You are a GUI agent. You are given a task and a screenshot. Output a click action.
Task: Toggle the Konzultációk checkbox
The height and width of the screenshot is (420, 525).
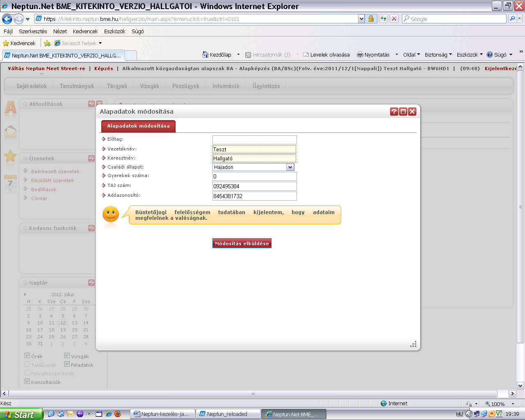tap(27, 381)
